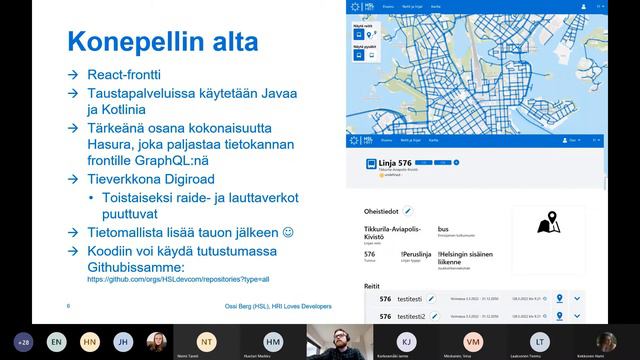Click the first blue button after Linja 576
The height and width of the screenshot is (360, 640).
[423, 162]
